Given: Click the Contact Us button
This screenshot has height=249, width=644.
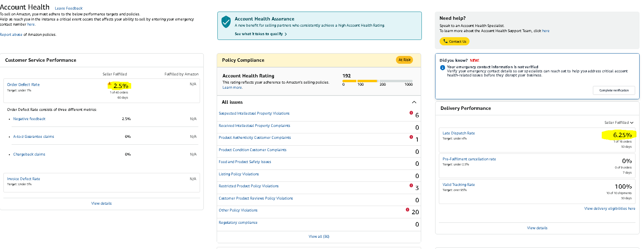Looking at the screenshot, I should coord(455,41).
